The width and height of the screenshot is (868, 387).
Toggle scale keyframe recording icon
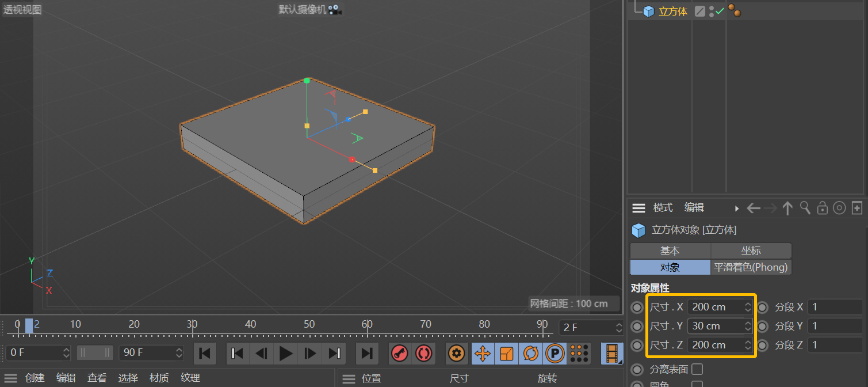click(x=507, y=353)
